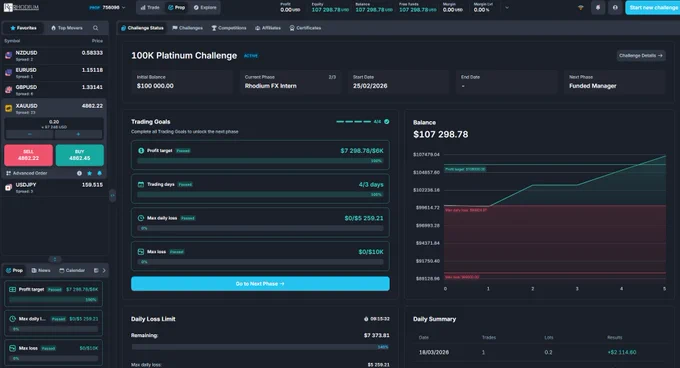Click Go to Next Phase button
680x368 pixels.
point(260,283)
